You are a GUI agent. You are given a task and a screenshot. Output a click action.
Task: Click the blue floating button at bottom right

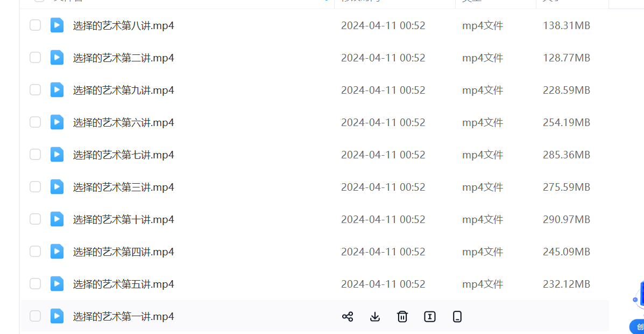[x=638, y=326]
